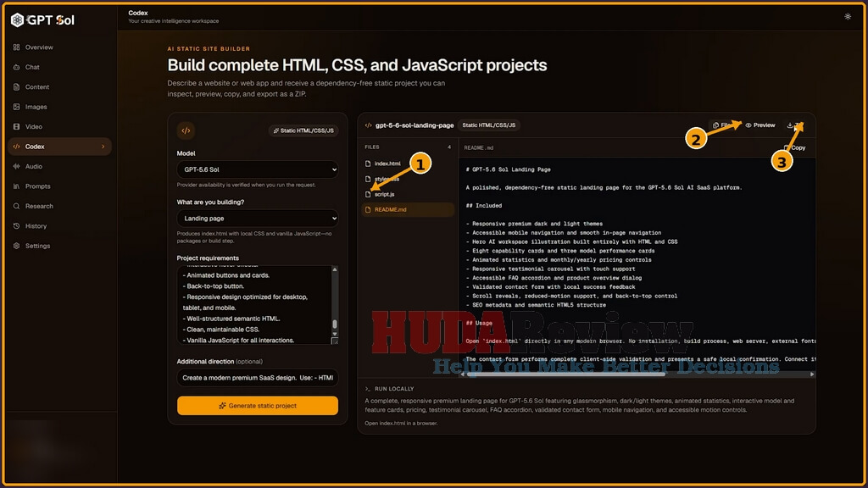Click 'Back-to-top button.' requirement line
Image resolution: width=868 pixels, height=488 pixels.
(213, 286)
